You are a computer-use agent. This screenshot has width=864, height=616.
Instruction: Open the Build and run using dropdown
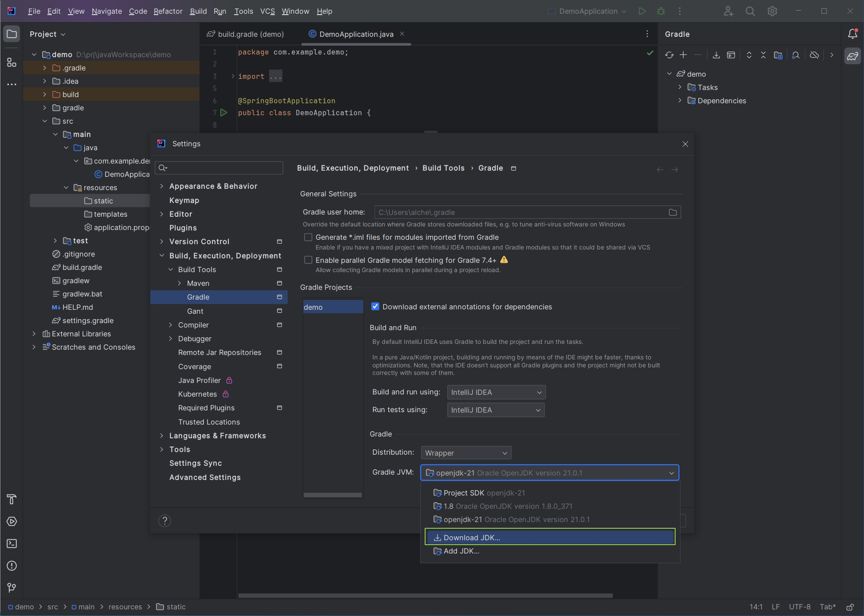click(x=496, y=392)
